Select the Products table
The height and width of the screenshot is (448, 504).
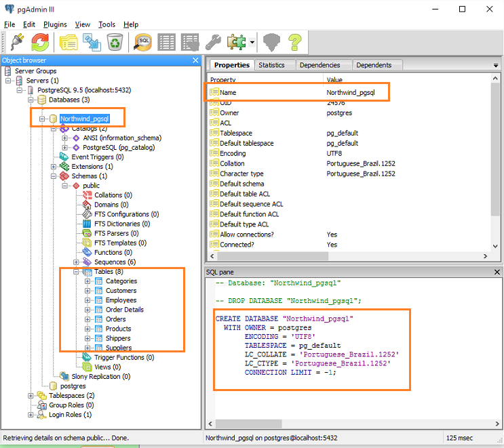(118, 329)
